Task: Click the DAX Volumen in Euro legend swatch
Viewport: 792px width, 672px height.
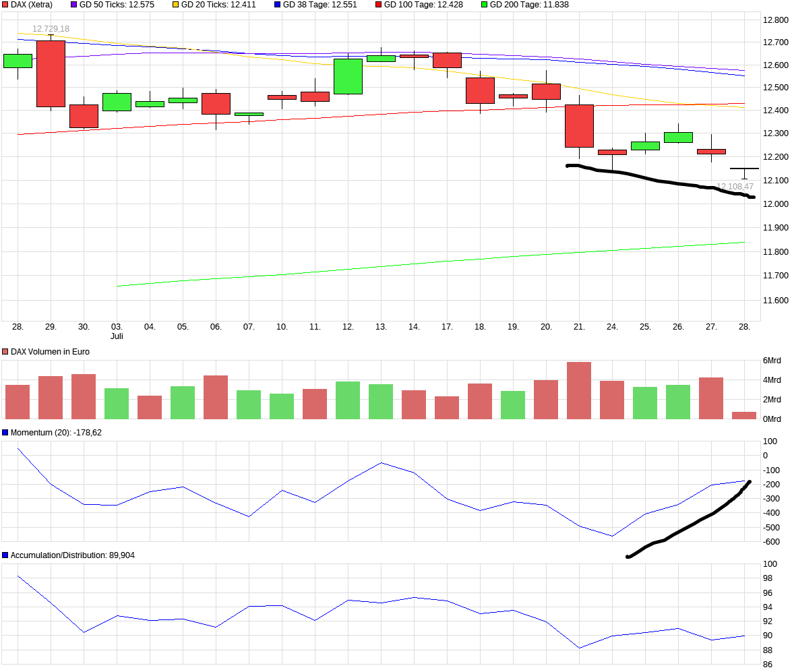Action: click(5, 352)
